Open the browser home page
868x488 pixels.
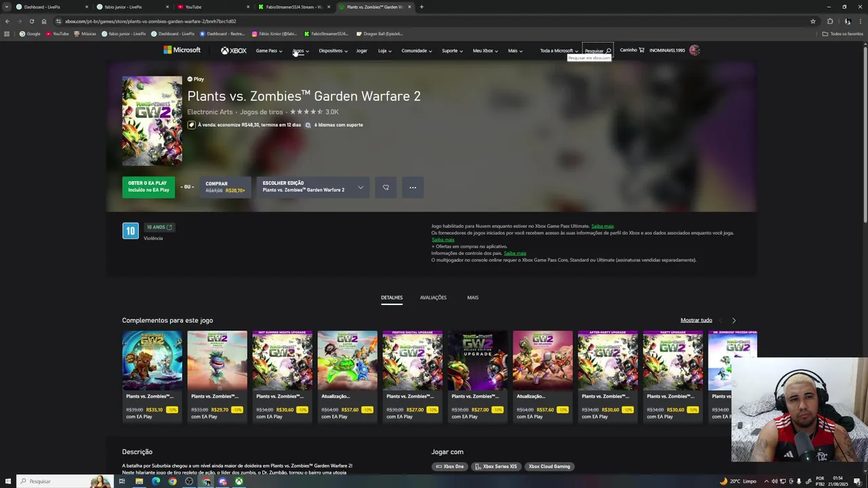(x=44, y=21)
